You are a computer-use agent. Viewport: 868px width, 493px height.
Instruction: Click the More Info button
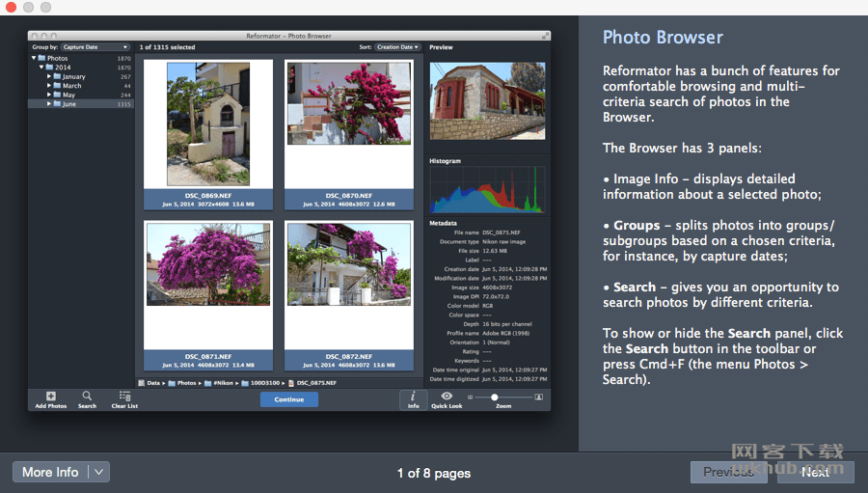pyautogui.click(x=50, y=472)
